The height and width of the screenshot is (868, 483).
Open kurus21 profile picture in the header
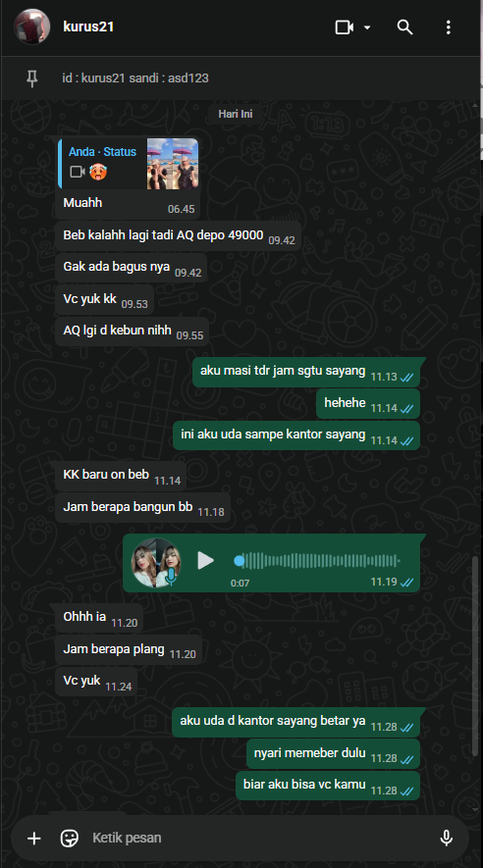coord(32,26)
